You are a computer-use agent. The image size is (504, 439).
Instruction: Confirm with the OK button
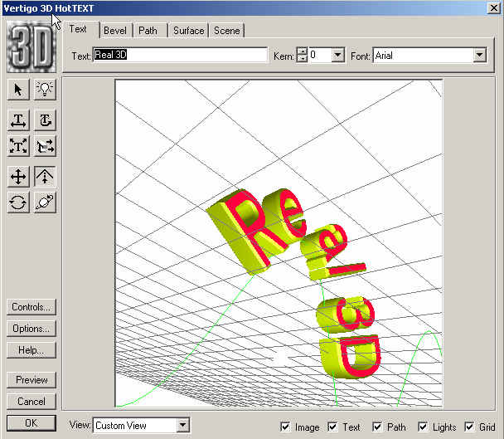(x=31, y=423)
